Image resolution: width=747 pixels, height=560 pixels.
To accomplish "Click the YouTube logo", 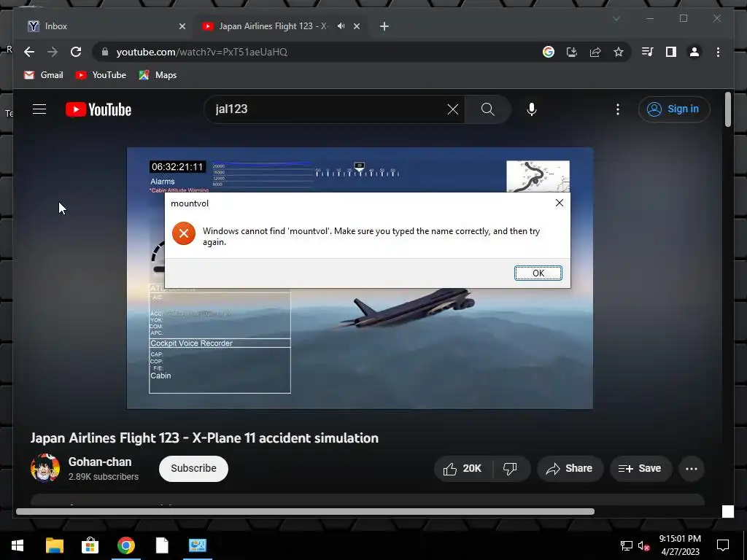I will pos(98,109).
